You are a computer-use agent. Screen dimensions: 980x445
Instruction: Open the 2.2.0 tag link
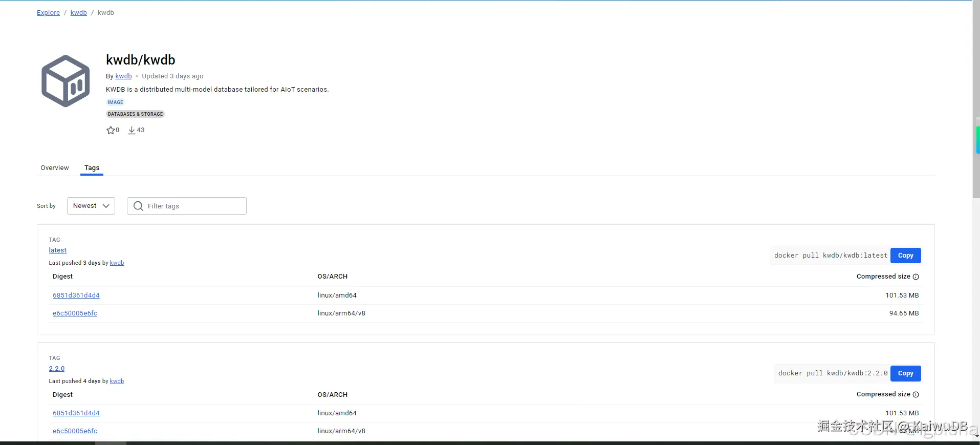click(x=57, y=369)
